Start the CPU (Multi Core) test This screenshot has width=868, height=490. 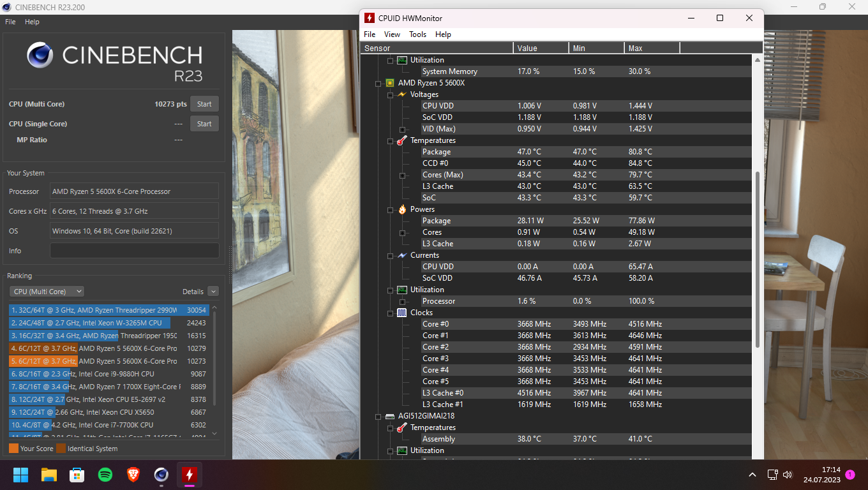(x=204, y=104)
